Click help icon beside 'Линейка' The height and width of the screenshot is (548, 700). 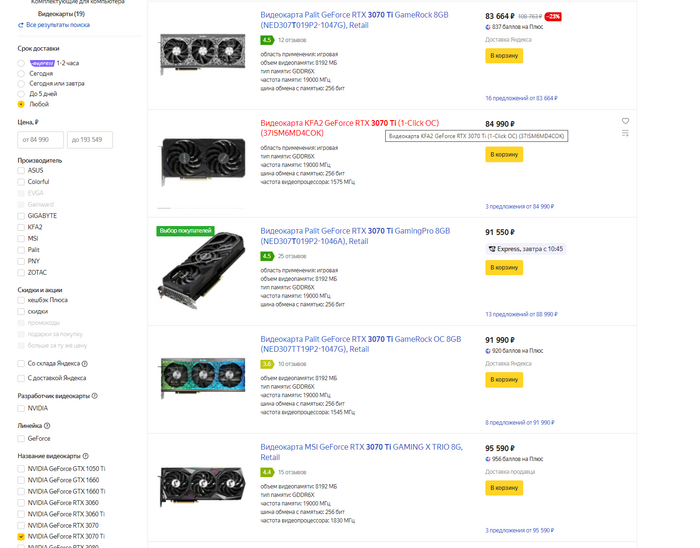click(46, 426)
